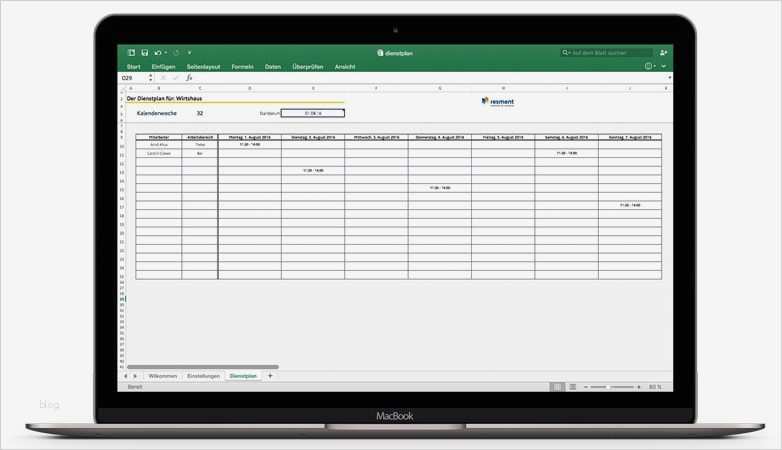Expand the formula bar arrow
The image size is (782, 450).
click(x=669, y=78)
